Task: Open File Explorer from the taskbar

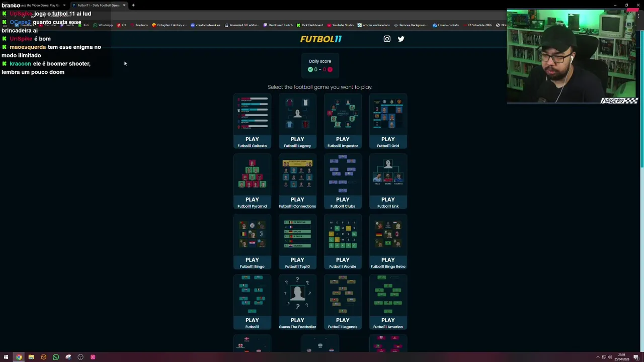Action: (31, 357)
